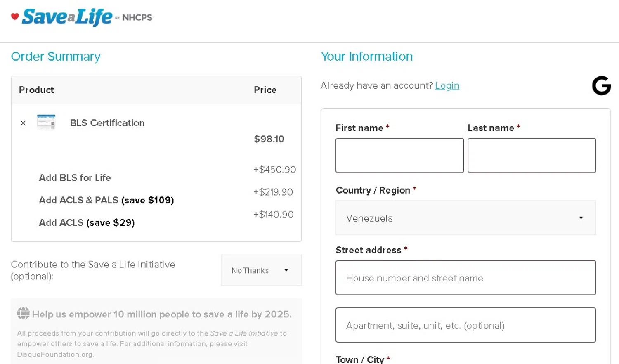Click the Apartment, suite, unit field
Image resolution: width=619 pixels, height=364 pixels.
(x=465, y=325)
